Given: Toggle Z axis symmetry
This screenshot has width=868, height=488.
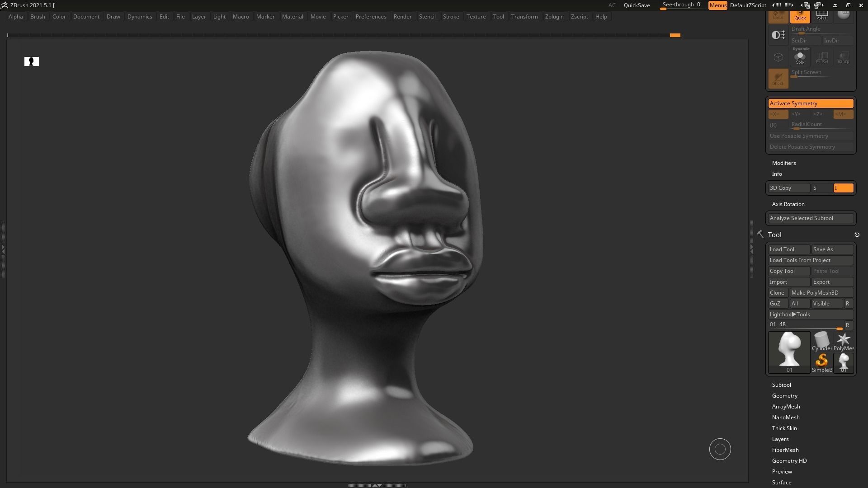Looking at the screenshot, I should 821,114.
